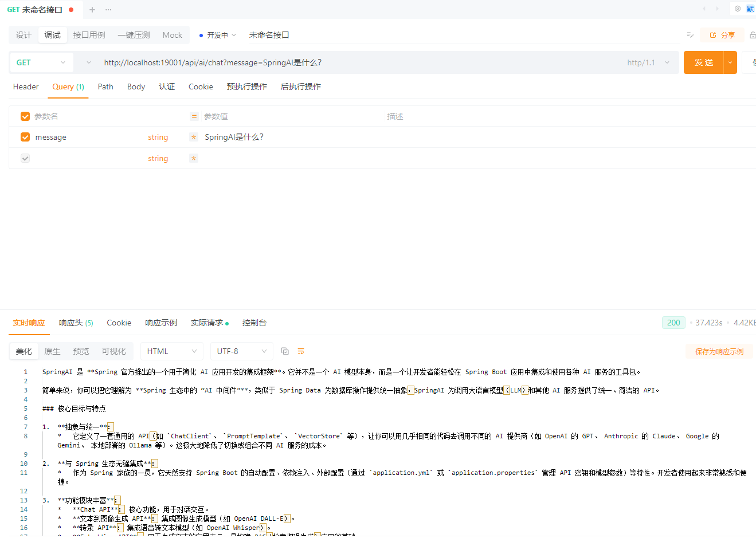
Task: Click the lock icon beside 分享
Action: (x=753, y=35)
